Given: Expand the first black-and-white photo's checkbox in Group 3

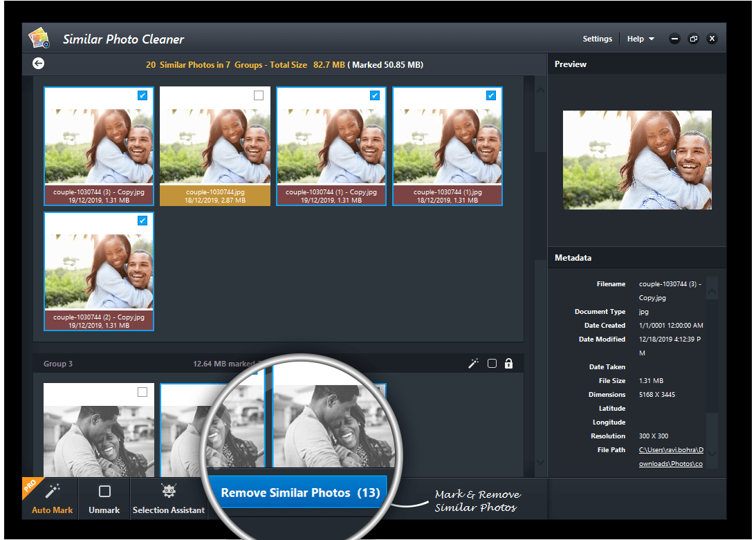Looking at the screenshot, I should click(x=142, y=391).
